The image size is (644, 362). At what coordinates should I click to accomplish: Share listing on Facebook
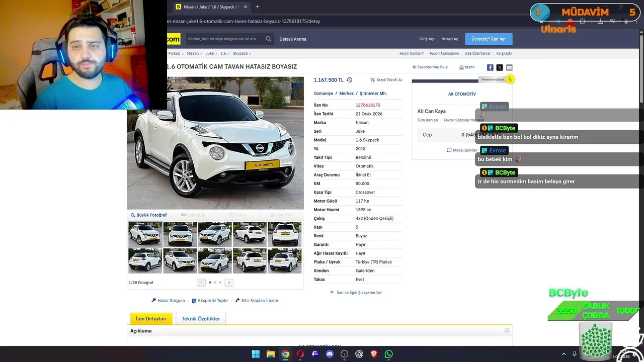click(x=490, y=67)
